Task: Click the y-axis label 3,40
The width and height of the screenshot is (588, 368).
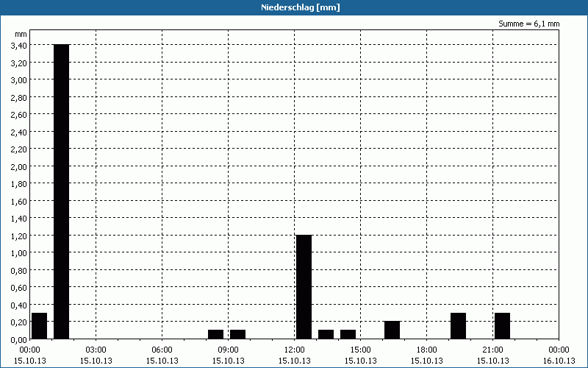Action: click(x=19, y=46)
